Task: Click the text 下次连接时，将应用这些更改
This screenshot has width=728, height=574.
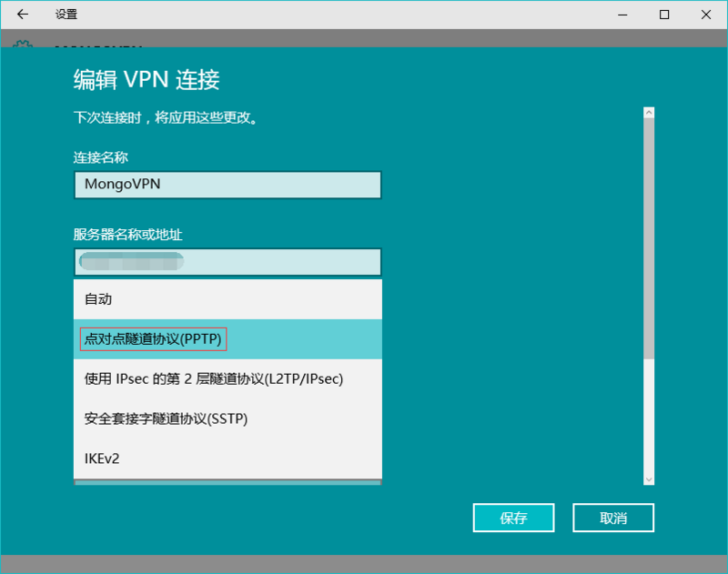Action: 165,117
